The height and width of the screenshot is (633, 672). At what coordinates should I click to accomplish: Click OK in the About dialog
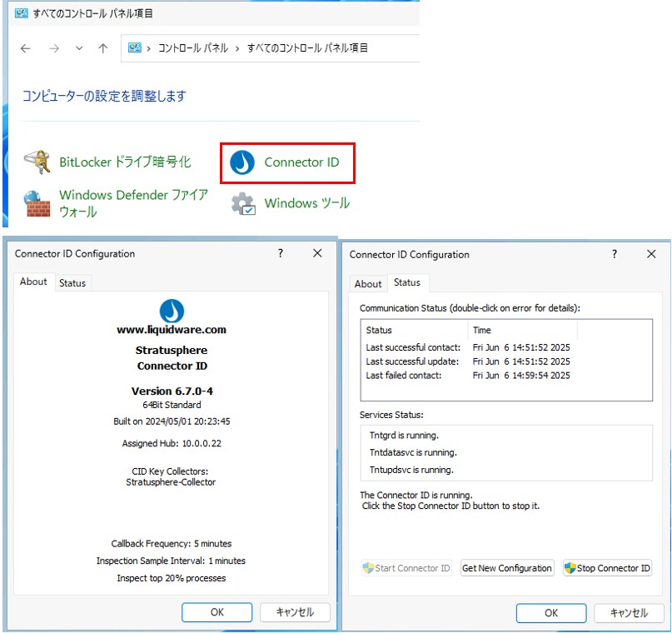pyautogui.click(x=217, y=612)
